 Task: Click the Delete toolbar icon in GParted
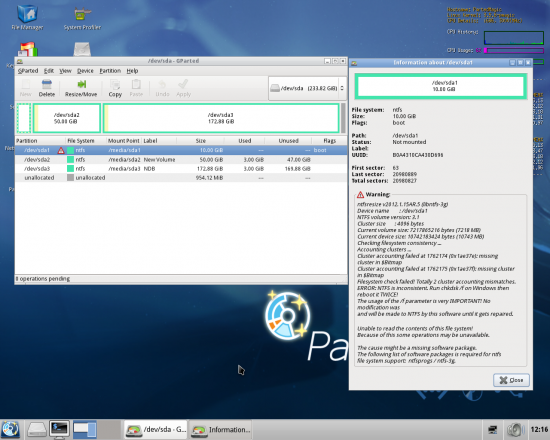pyautogui.click(x=47, y=88)
